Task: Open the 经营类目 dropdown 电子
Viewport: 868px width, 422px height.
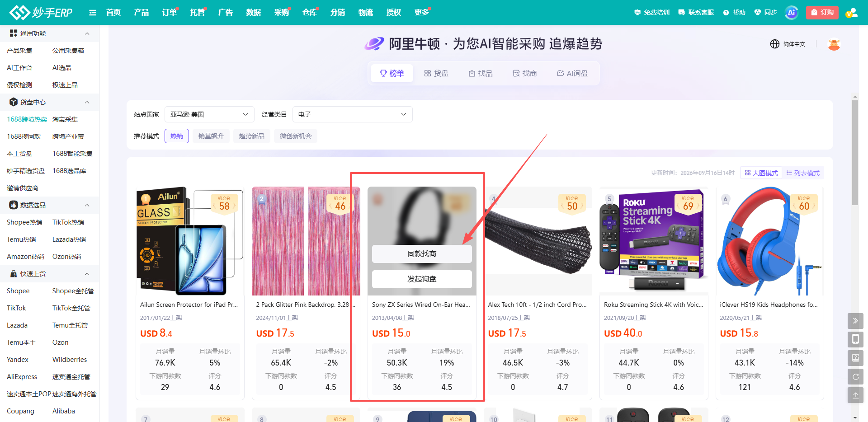Action: [x=353, y=114]
